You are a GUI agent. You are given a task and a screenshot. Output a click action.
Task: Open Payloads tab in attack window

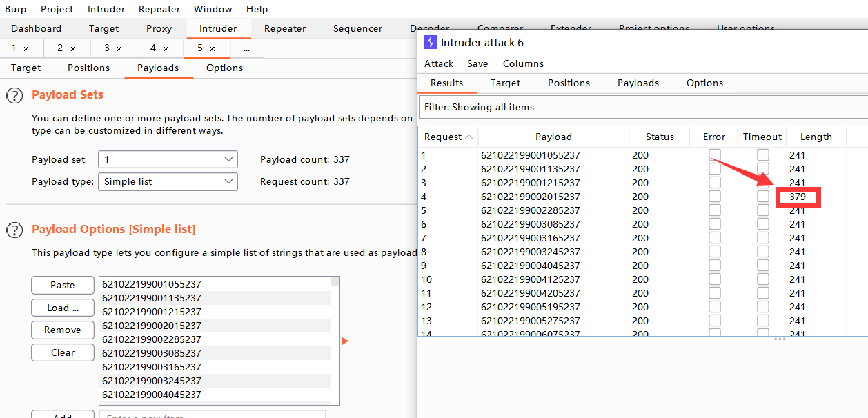click(x=638, y=83)
